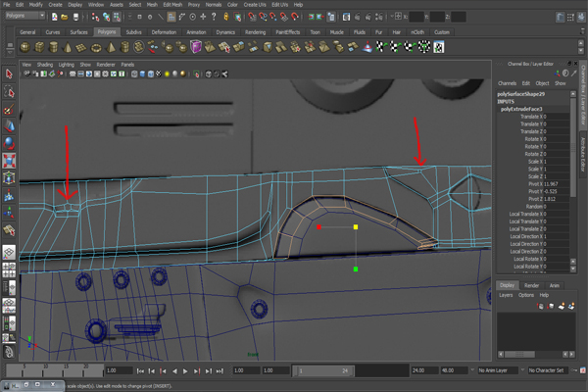Activate the Paint Selection tool

coord(9,109)
